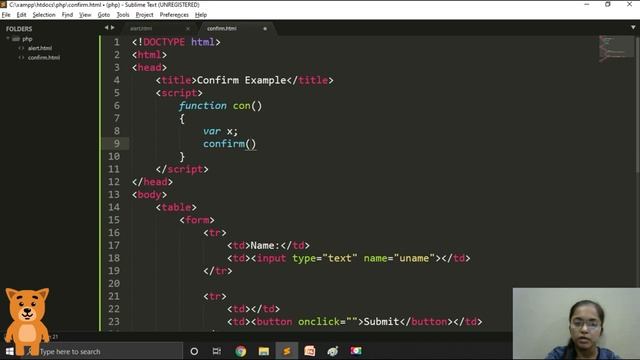Open confirm.html in sidebar

click(44, 58)
